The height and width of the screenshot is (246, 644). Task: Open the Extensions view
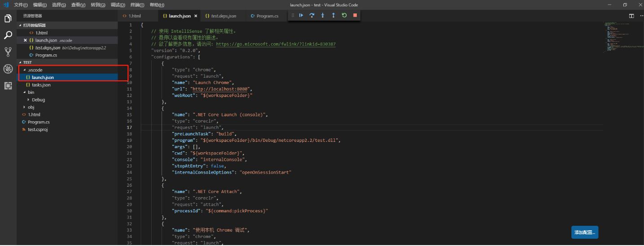8,85
